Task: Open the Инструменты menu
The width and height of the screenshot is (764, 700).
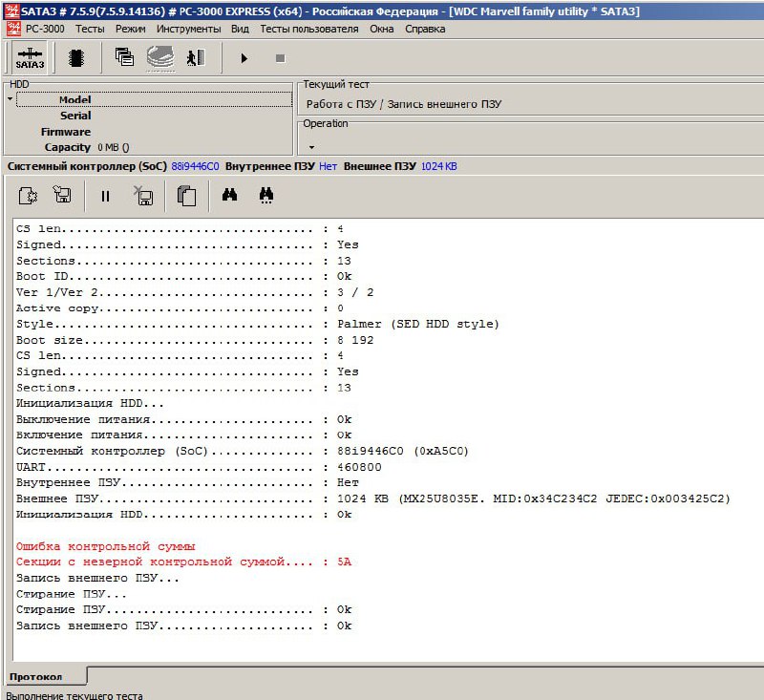Action: coord(188,29)
